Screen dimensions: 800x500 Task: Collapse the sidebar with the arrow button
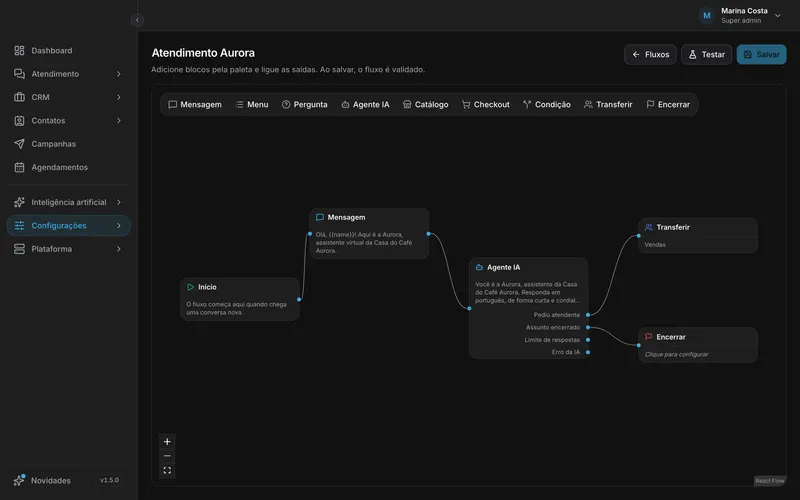coord(137,20)
